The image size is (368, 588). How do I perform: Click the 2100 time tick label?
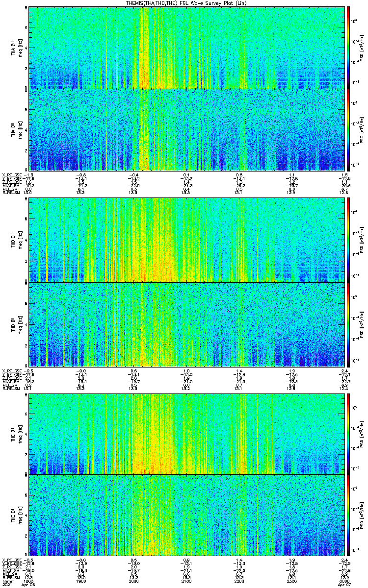[187, 582]
